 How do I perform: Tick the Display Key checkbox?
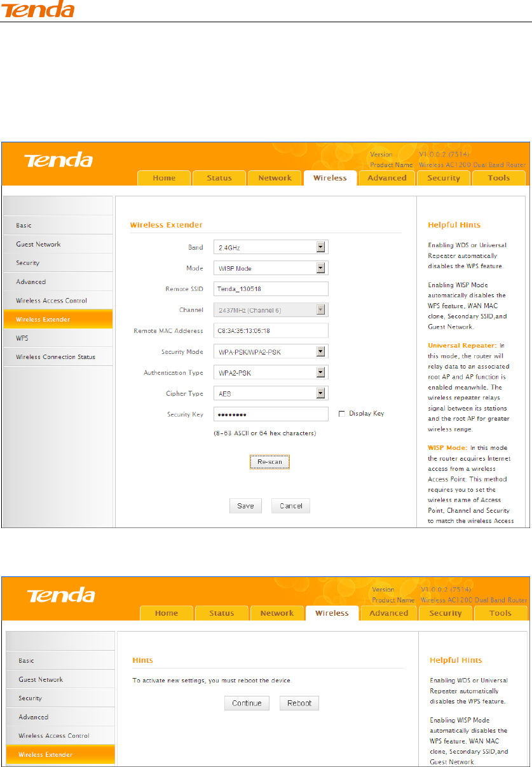click(x=342, y=414)
